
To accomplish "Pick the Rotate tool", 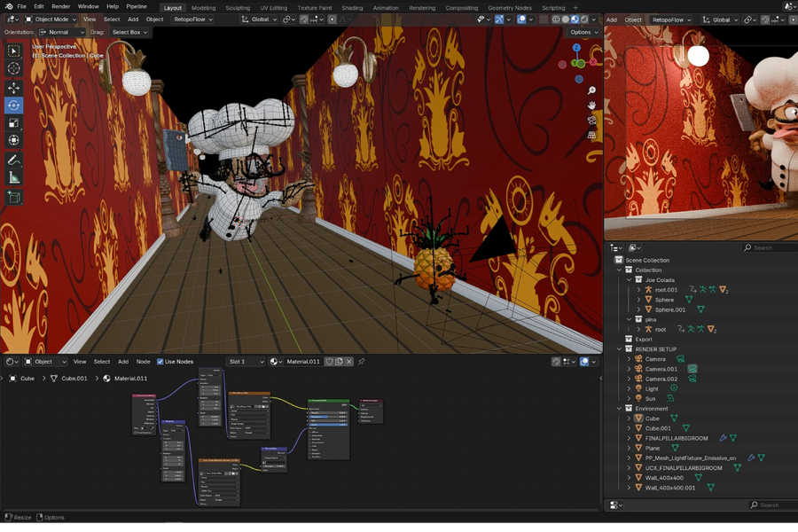I will coord(13,106).
